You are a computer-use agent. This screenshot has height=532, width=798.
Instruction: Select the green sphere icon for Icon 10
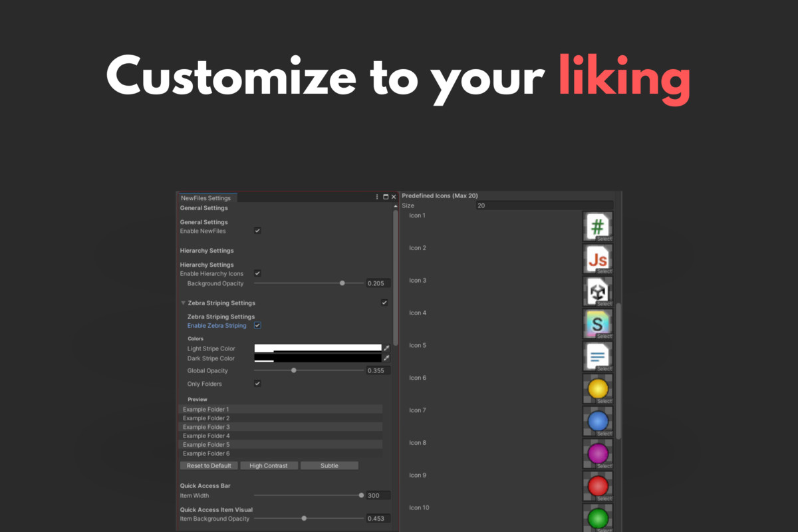[598, 518]
